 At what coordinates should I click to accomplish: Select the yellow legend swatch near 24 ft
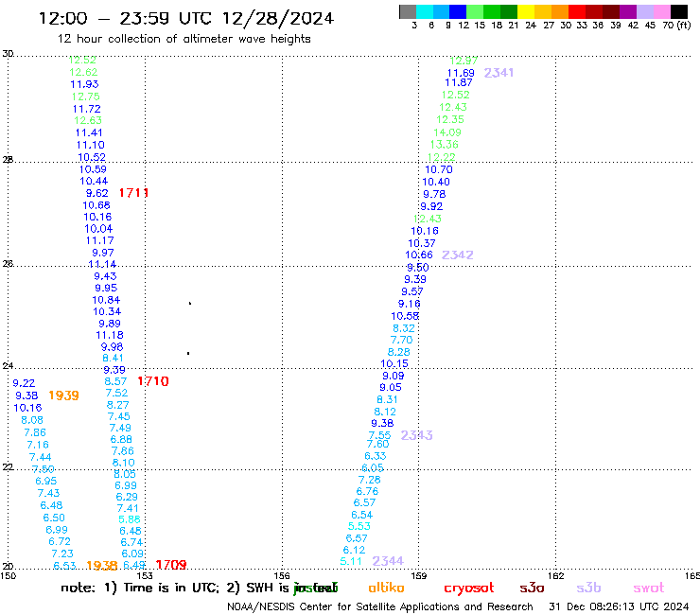pyautogui.click(x=526, y=11)
